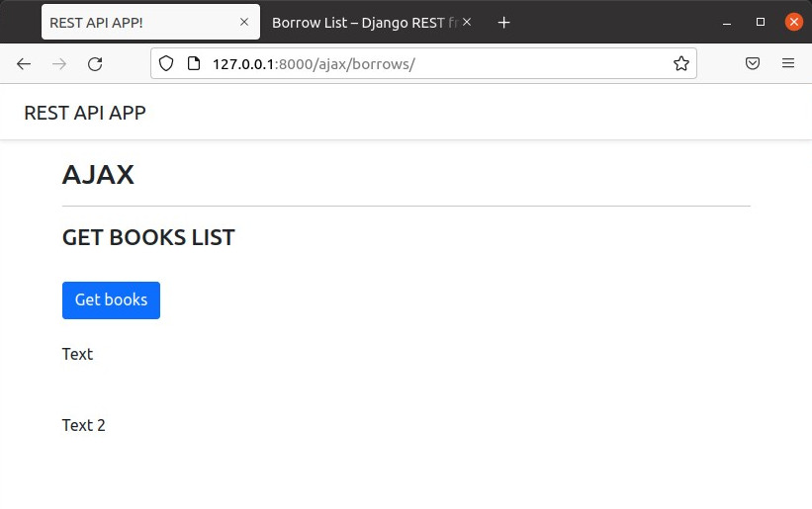Go forward to the next page
812x509 pixels.
click(59, 64)
